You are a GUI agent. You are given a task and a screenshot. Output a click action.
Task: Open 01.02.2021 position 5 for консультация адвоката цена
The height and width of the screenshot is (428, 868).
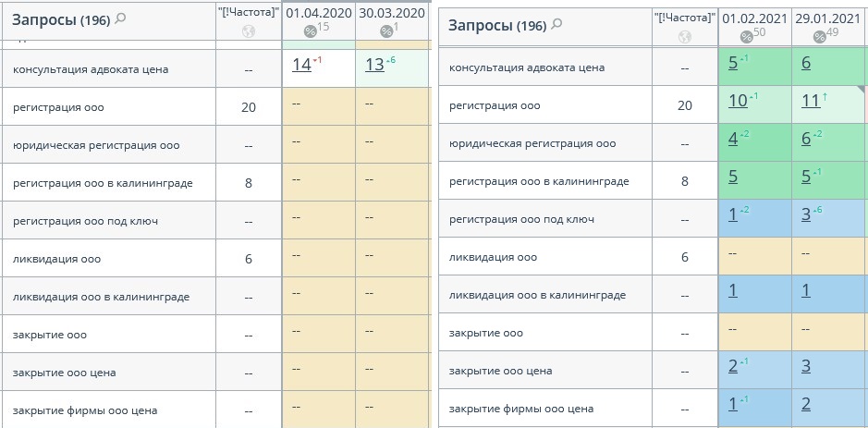coord(733,63)
